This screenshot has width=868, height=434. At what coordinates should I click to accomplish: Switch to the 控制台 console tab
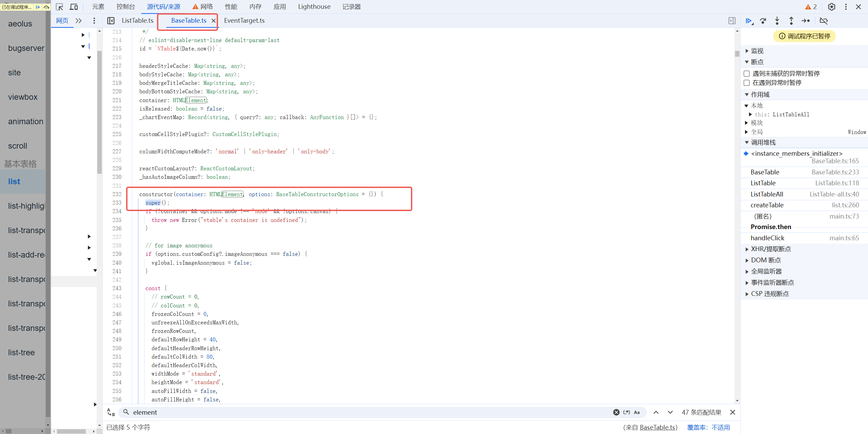pos(125,7)
